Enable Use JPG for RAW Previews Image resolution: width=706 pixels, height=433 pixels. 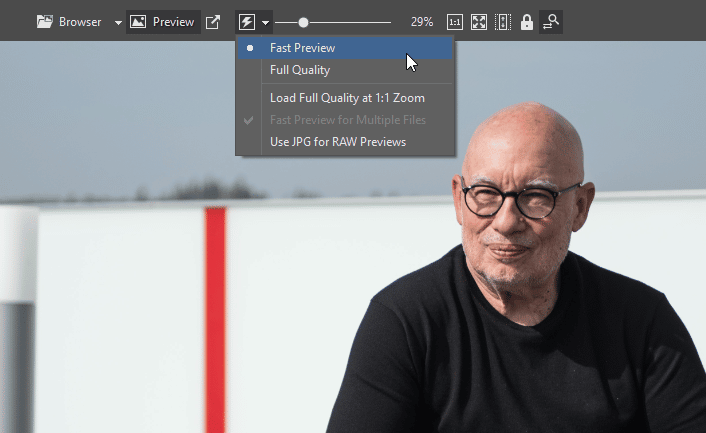pyautogui.click(x=345, y=142)
